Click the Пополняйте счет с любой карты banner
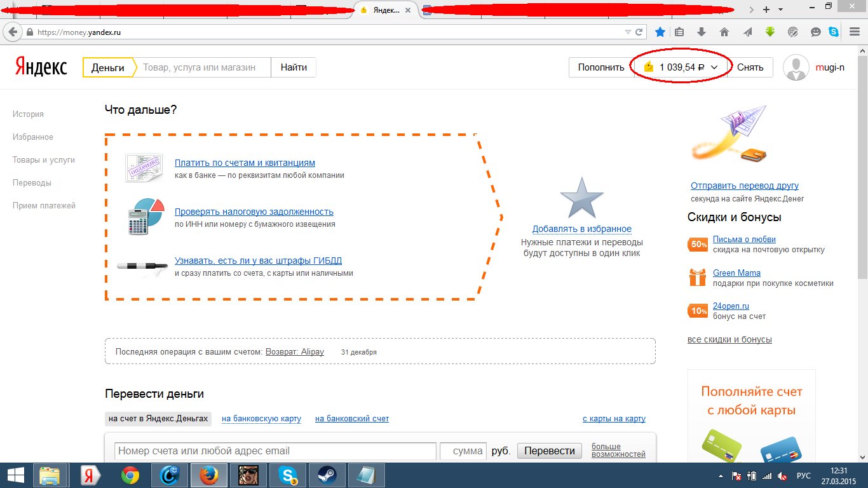The image size is (868, 488). 751,417
